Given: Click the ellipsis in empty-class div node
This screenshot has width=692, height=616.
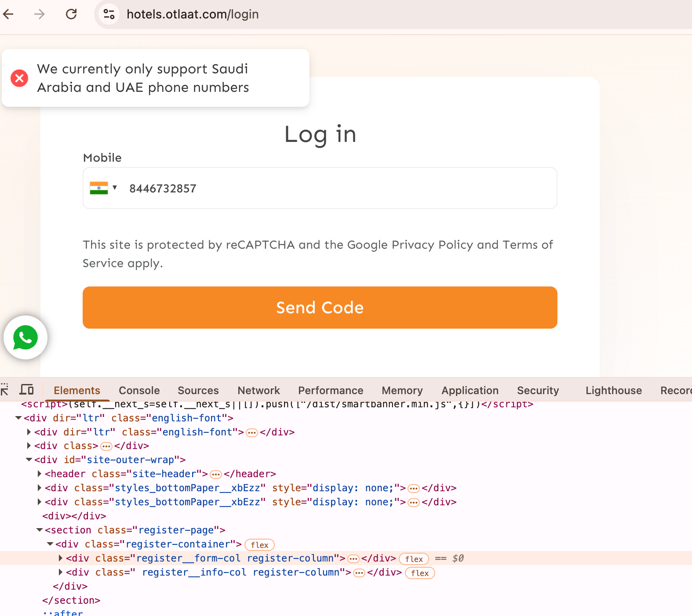Looking at the screenshot, I should tap(106, 446).
